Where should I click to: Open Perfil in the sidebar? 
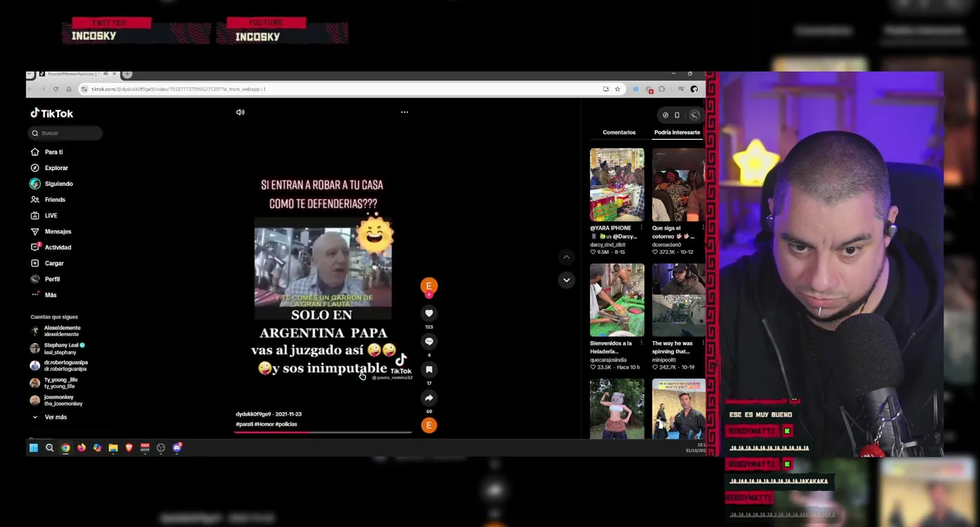click(x=45, y=279)
